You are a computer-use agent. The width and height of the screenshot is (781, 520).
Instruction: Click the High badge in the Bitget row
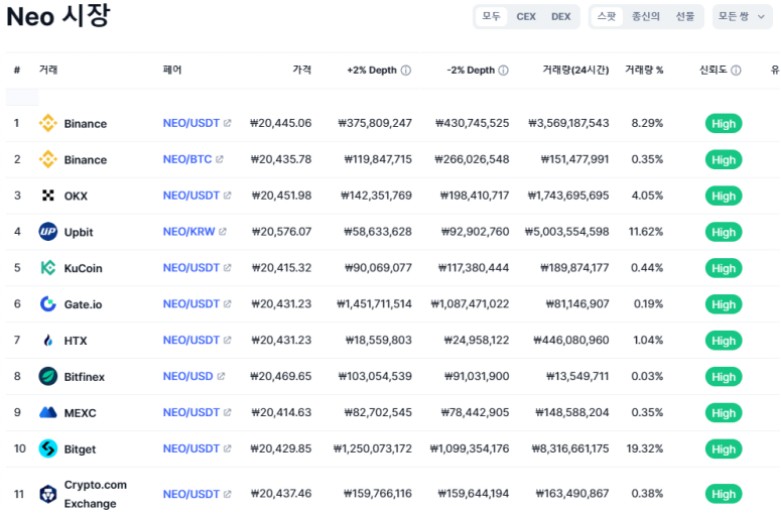coord(723,449)
